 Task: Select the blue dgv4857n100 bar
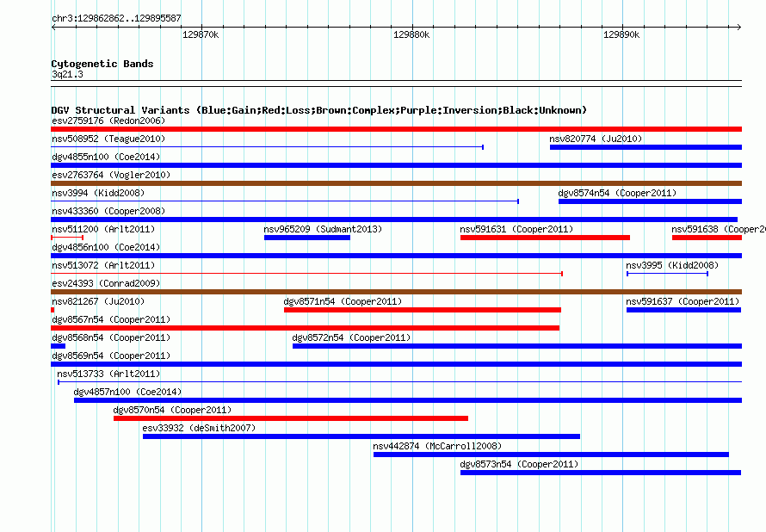pos(408,400)
